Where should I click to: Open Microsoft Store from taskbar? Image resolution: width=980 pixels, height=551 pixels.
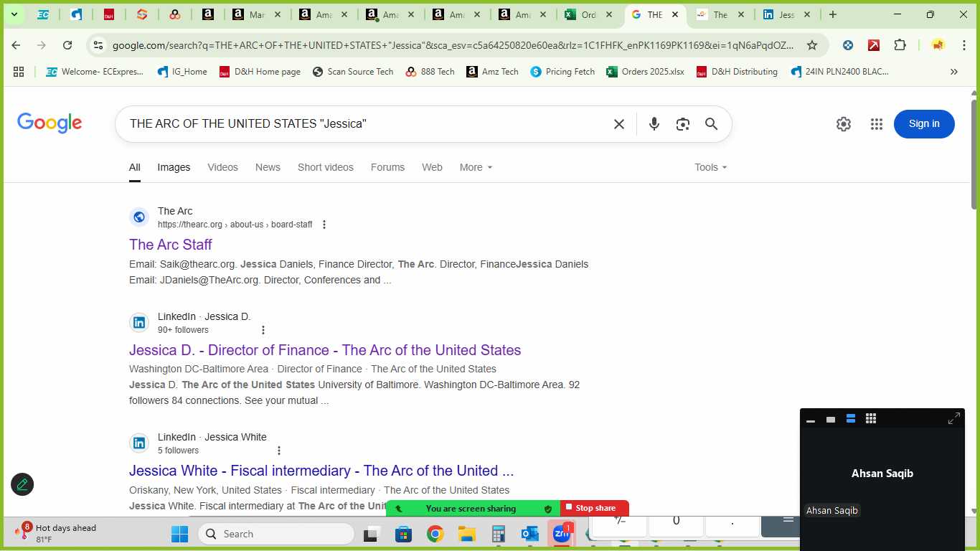click(404, 534)
